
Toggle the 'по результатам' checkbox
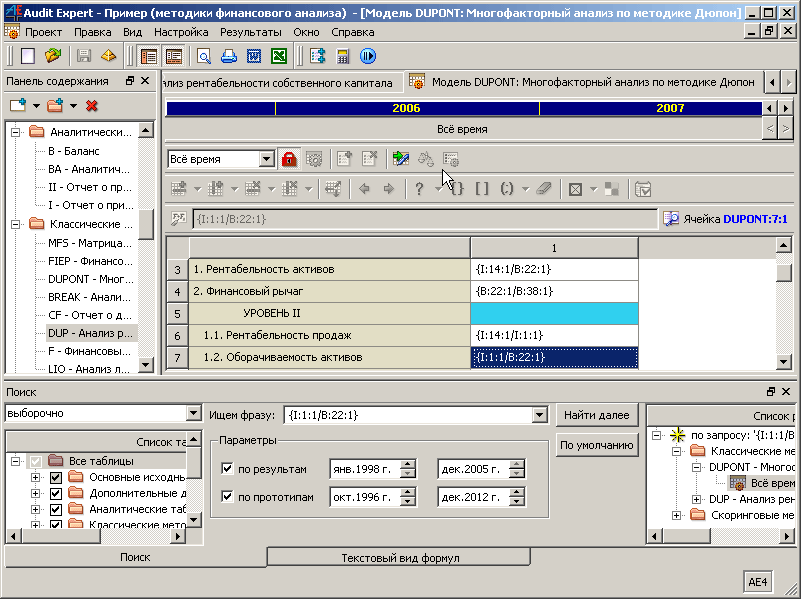pyautogui.click(x=227, y=469)
